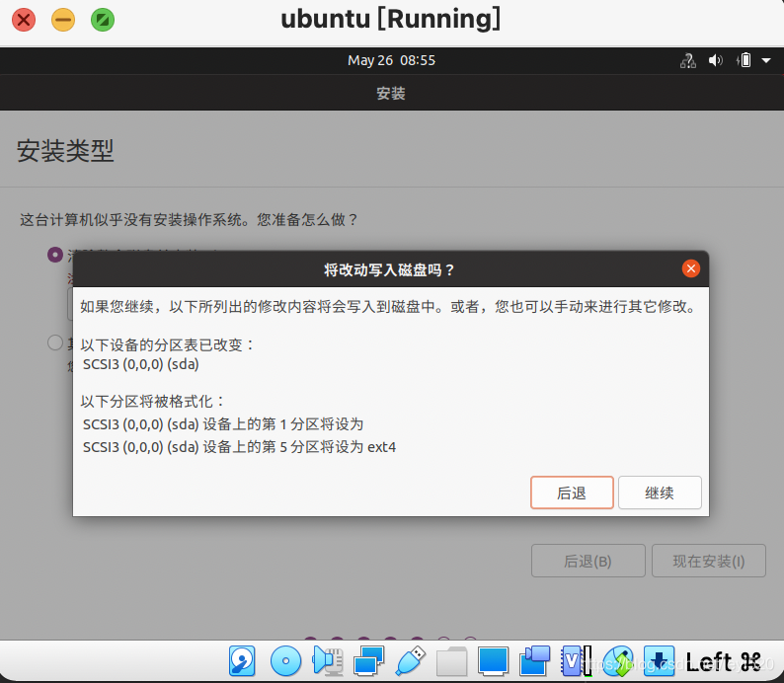The image size is (784, 683).
Task: Click the volume speaker icon in top bar
Action: click(x=716, y=61)
